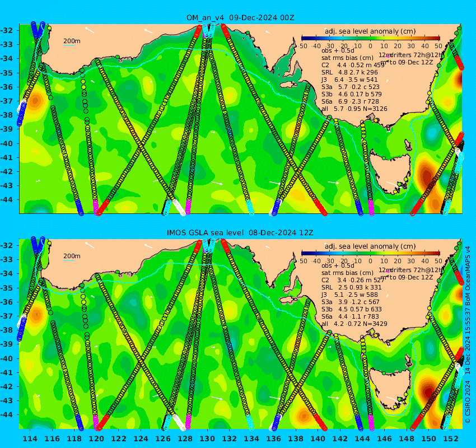Click longitude axis label '136'

point(274,438)
